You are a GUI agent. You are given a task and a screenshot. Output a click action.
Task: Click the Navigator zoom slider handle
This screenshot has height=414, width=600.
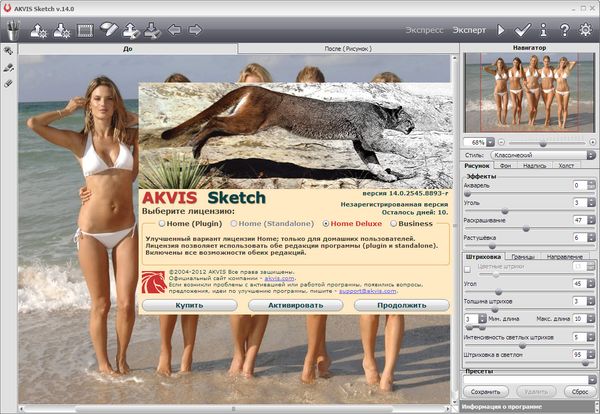pos(543,144)
